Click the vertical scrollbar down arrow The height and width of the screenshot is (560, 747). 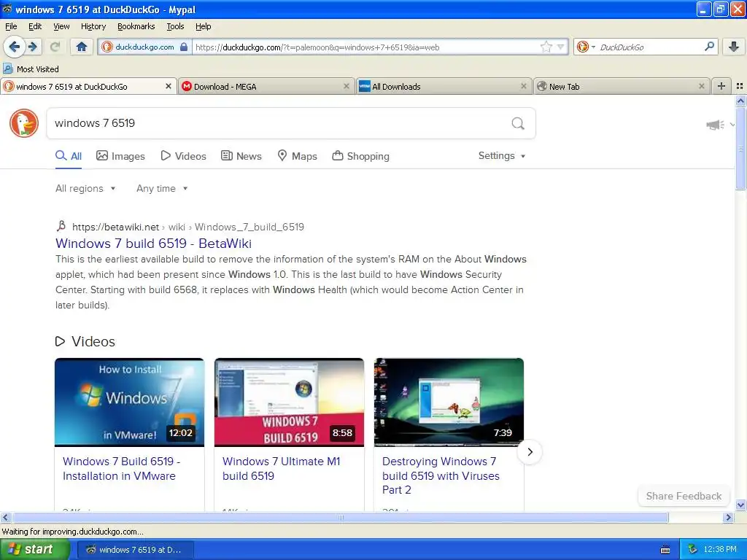tap(740, 505)
